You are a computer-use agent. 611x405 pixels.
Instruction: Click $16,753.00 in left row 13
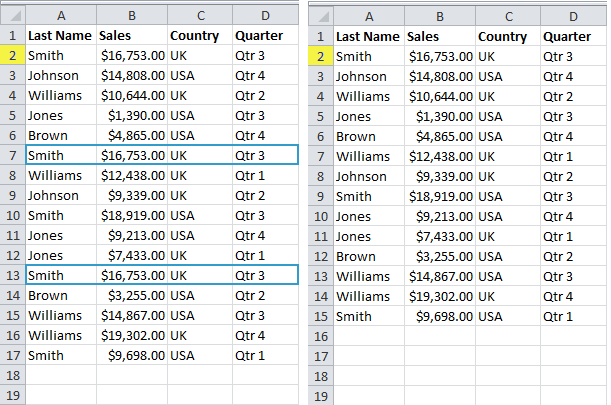click(132, 275)
